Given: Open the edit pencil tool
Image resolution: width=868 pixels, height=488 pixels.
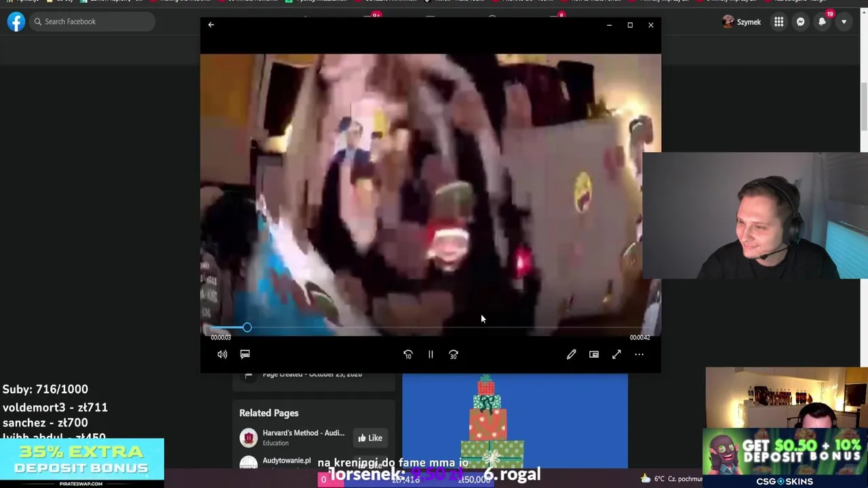Looking at the screenshot, I should [572, 354].
